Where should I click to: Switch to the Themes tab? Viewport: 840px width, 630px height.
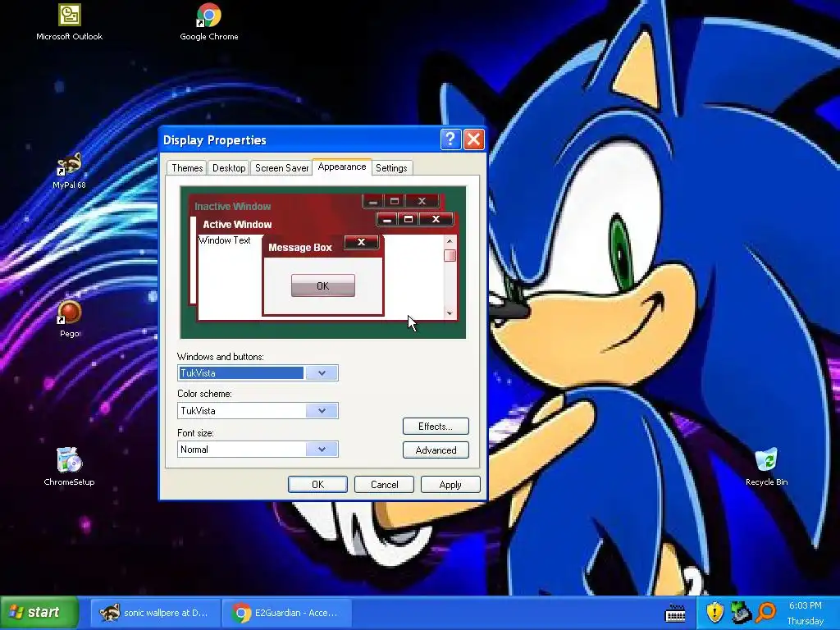tap(187, 168)
